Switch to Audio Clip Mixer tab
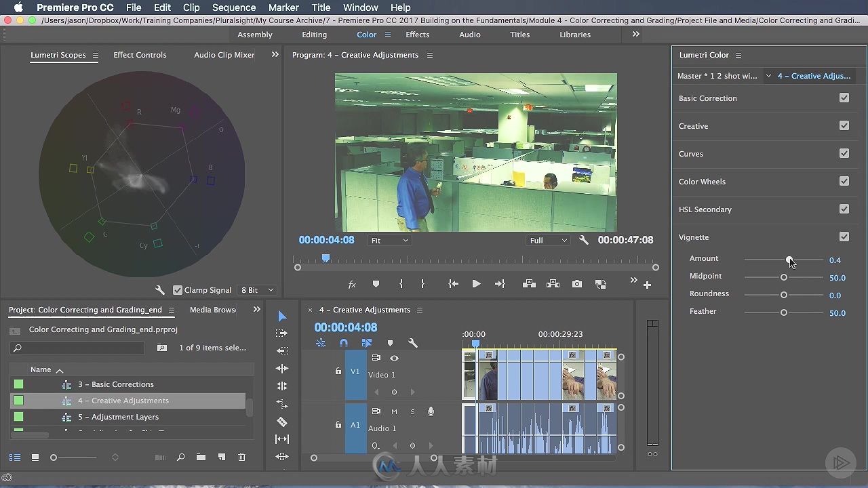This screenshot has width=868, height=488. (224, 55)
